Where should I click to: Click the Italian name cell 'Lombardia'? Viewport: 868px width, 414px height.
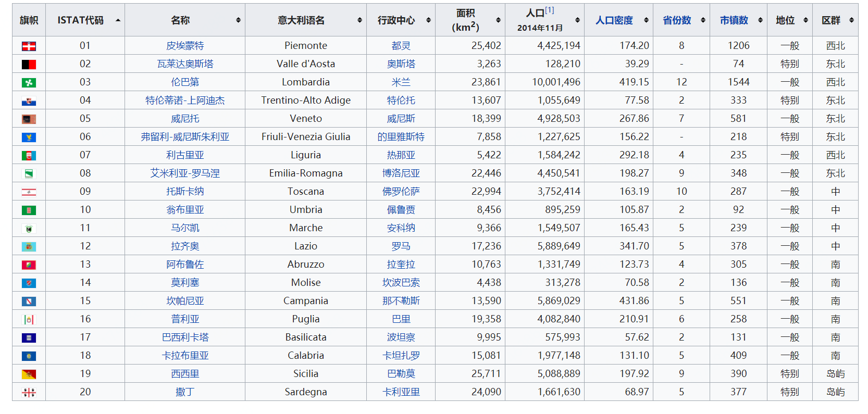(306, 82)
